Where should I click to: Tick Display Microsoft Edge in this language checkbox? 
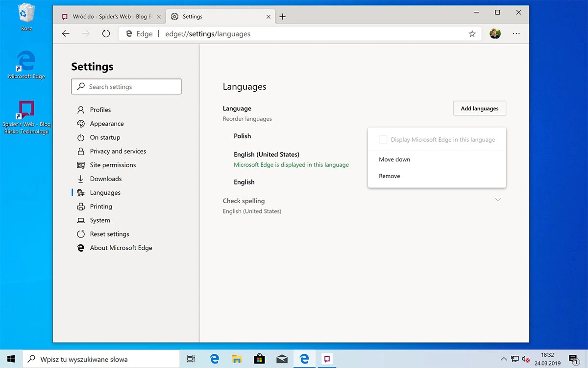pos(383,140)
